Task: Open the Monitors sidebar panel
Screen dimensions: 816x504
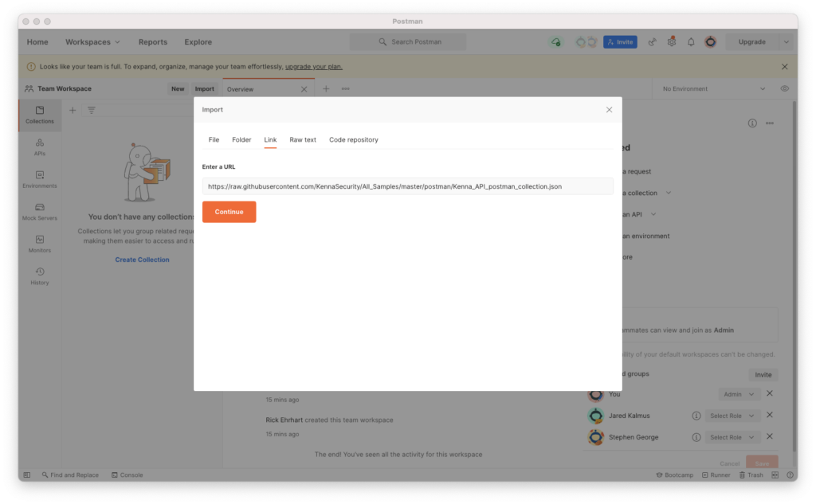Action: [x=39, y=243]
